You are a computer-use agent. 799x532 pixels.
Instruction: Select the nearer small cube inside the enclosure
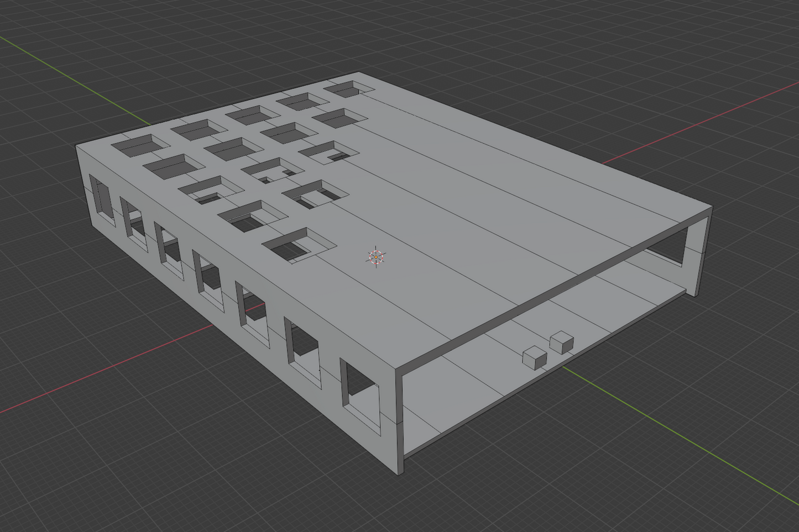(x=534, y=358)
